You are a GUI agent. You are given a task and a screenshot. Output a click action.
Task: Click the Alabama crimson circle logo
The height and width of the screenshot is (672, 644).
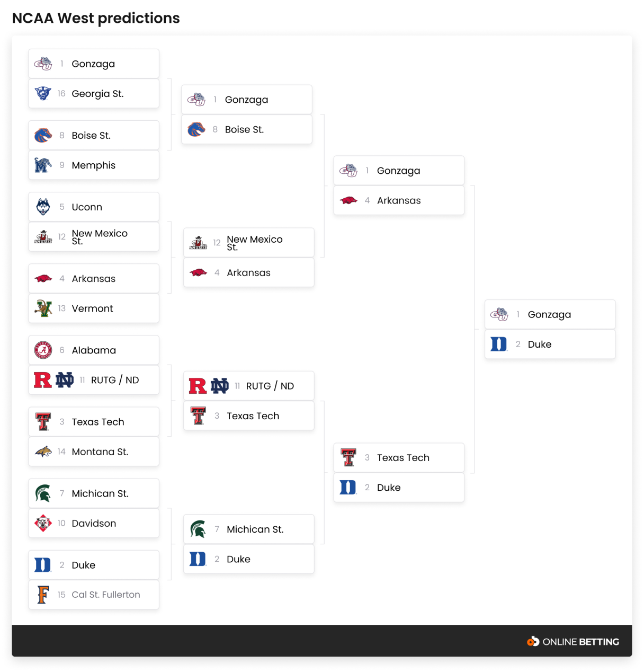coord(43,350)
